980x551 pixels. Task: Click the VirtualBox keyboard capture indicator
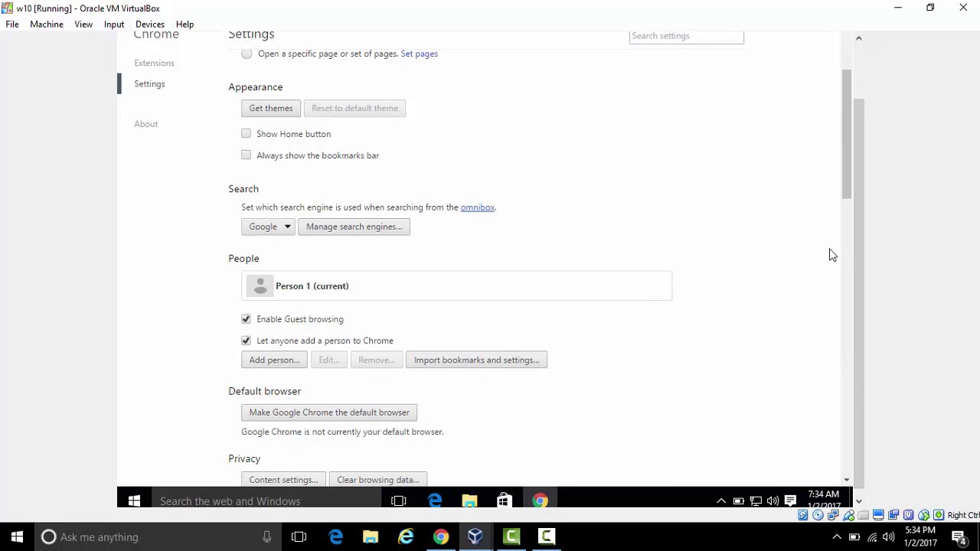939,515
